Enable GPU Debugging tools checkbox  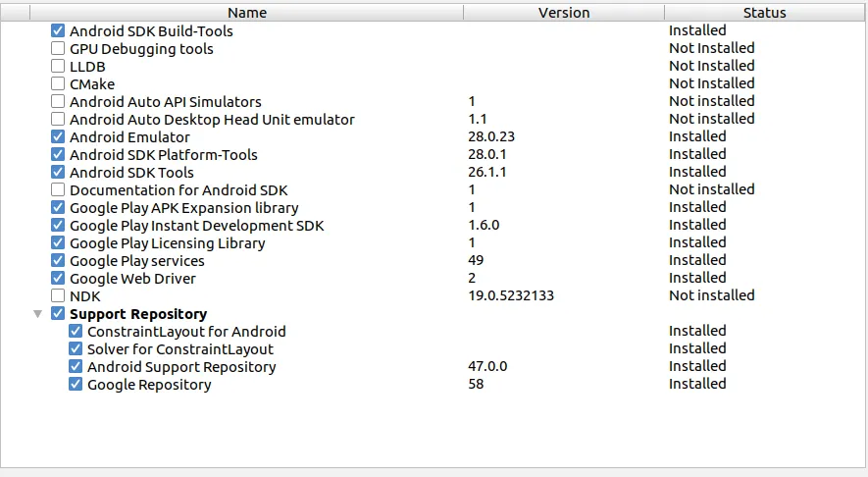point(58,49)
